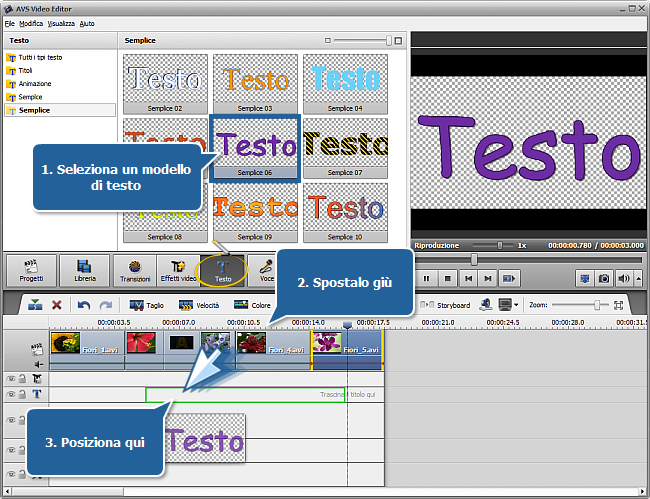This screenshot has height=499, width=650.
Task: Open the Visualizza menu
Action: tap(60, 22)
